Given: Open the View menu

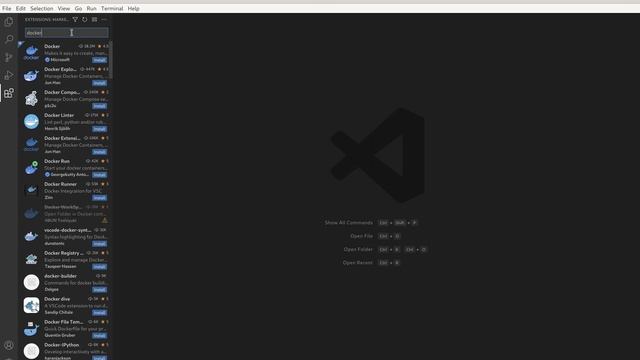Looking at the screenshot, I should point(64,8).
